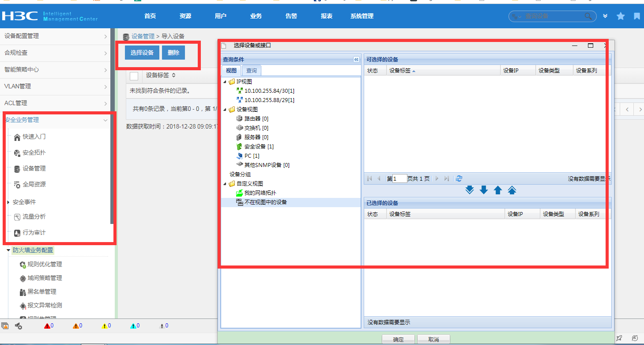Click the bookmark icon in header

tap(637, 16)
